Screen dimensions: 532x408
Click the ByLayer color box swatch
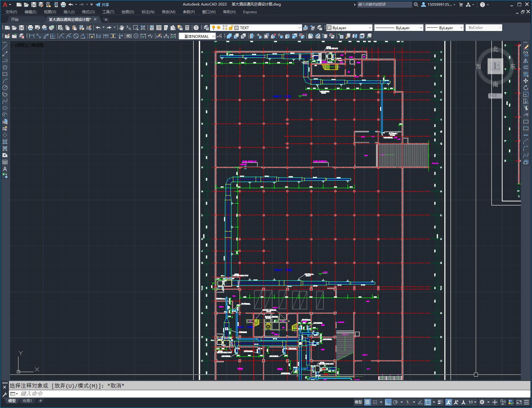[x=329, y=28]
